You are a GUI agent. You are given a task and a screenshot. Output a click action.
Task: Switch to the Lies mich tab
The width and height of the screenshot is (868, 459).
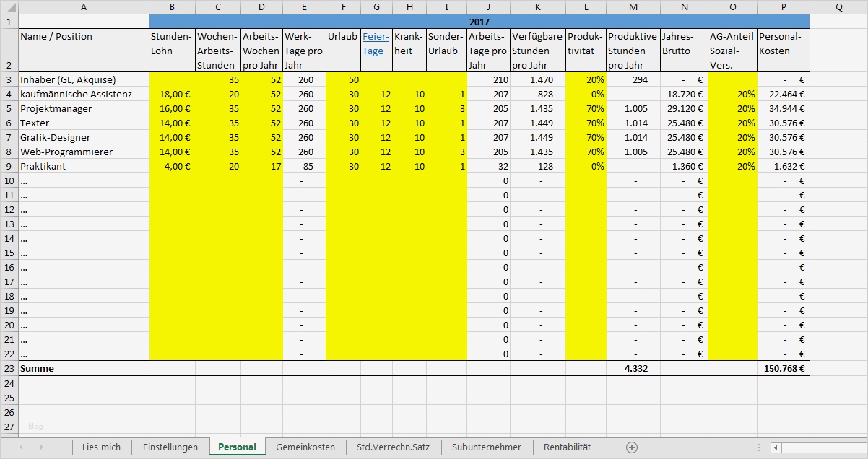[102, 447]
